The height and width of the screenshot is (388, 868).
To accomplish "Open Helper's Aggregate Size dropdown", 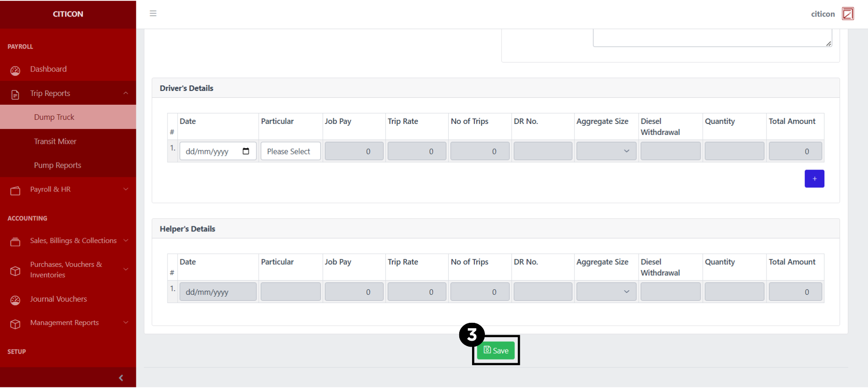I will pos(606,292).
